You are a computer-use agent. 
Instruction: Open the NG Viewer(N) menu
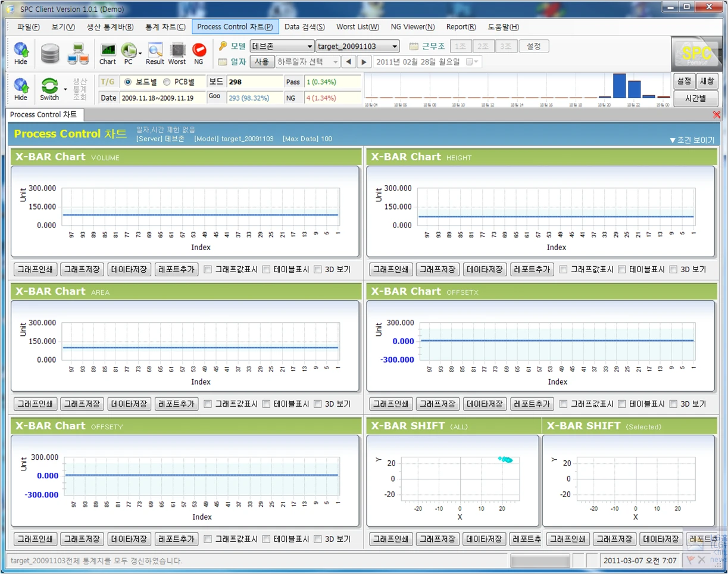(413, 27)
